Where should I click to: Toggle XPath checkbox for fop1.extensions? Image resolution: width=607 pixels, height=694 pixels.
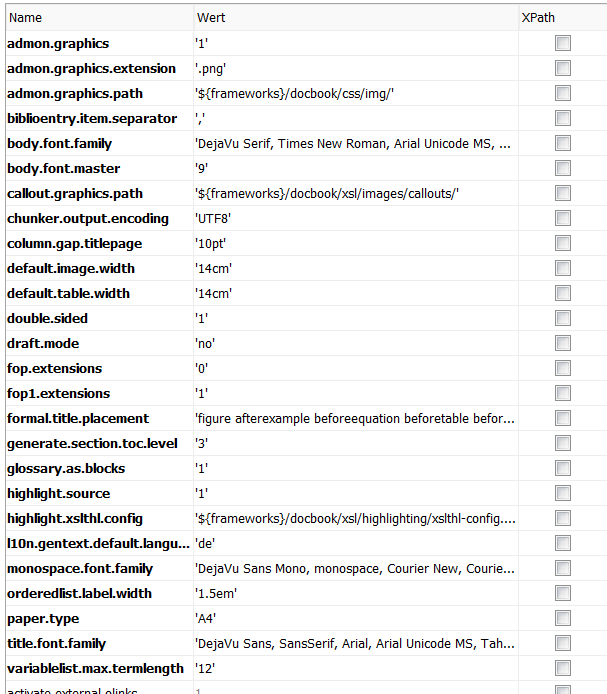point(563,393)
